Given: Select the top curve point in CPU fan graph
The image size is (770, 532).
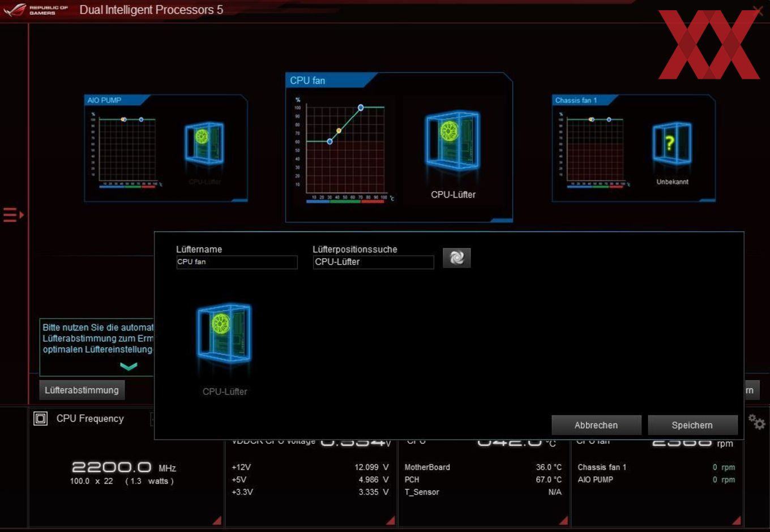Looking at the screenshot, I should pos(361,108).
